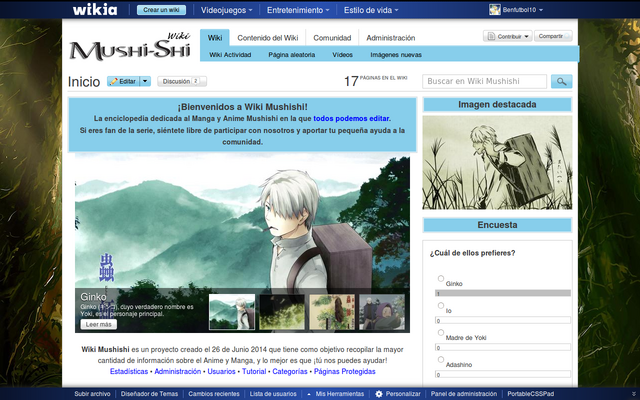This screenshot has height=400, width=640.
Task: Select the fourth slider thumbnail
Action: 382,312
